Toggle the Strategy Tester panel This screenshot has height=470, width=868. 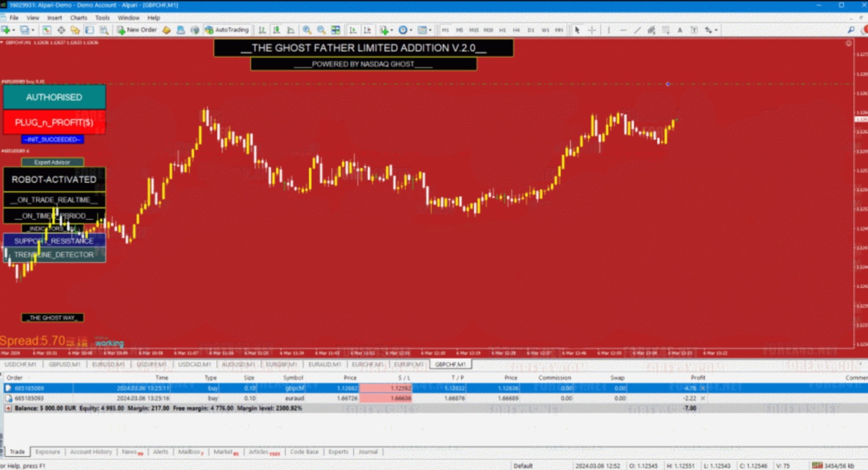tap(104, 30)
